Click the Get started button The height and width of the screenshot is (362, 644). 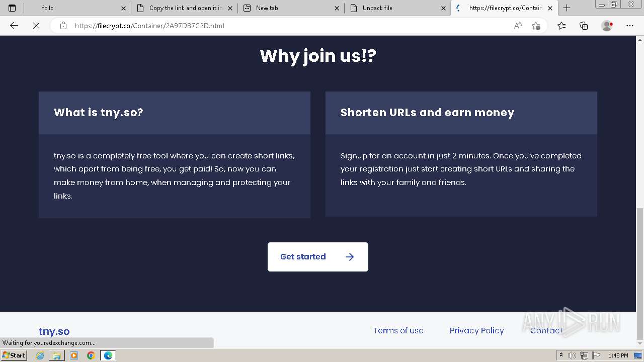pos(318,257)
